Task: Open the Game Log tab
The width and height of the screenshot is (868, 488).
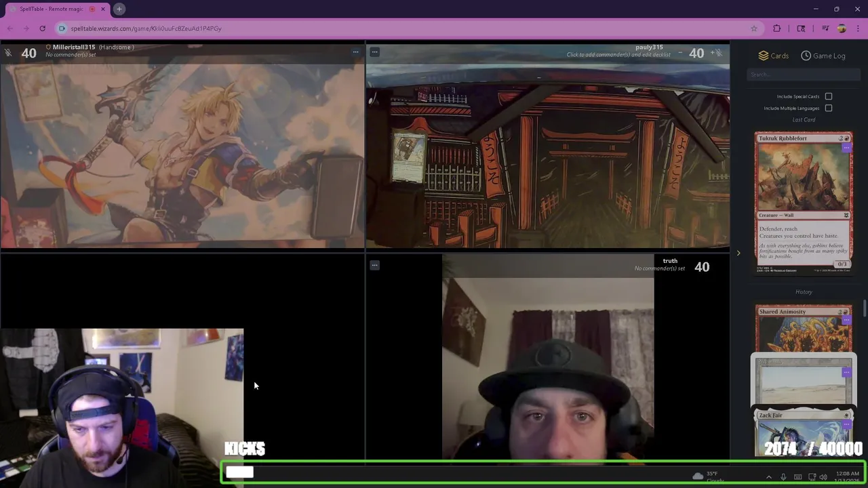Action: coord(823,56)
